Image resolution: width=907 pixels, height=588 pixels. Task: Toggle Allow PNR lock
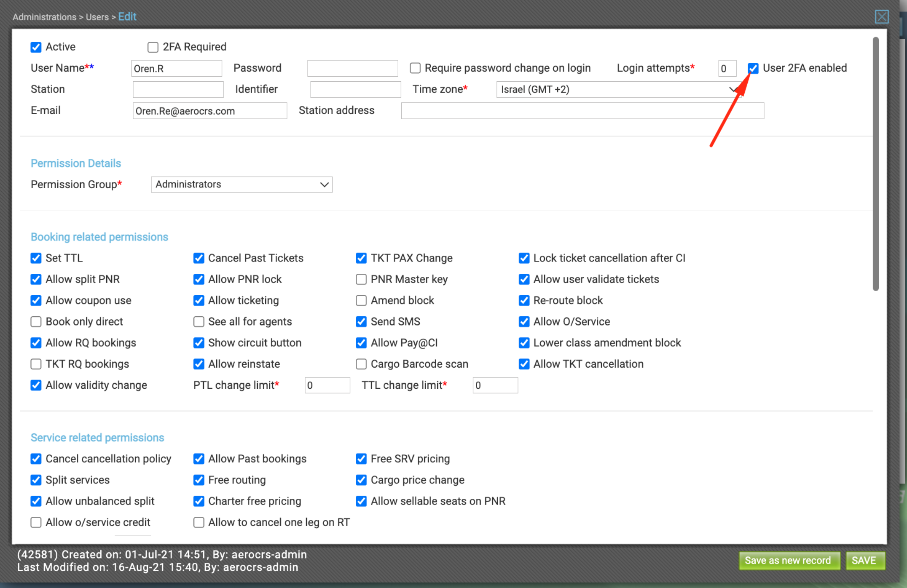click(199, 279)
